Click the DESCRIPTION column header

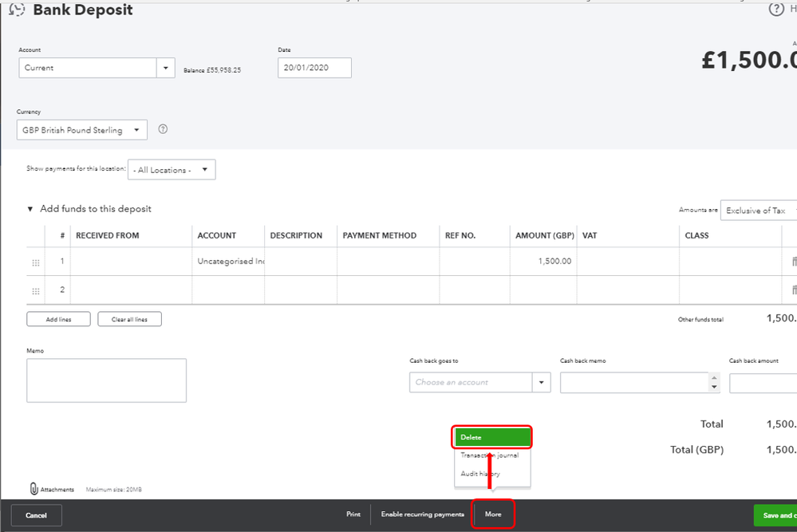pyautogui.click(x=296, y=235)
